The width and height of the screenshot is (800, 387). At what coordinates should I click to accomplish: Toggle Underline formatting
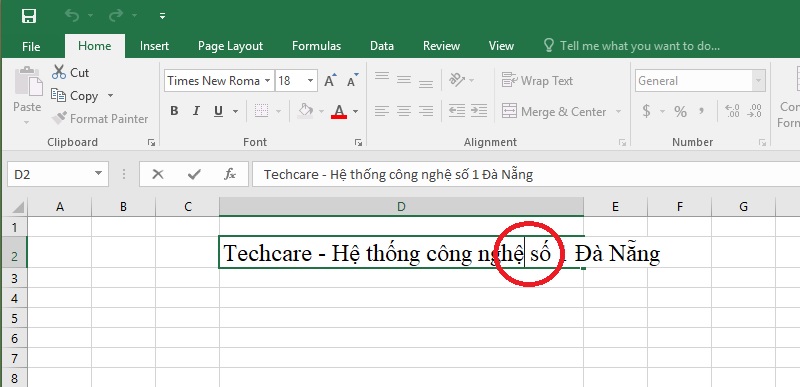point(218,111)
